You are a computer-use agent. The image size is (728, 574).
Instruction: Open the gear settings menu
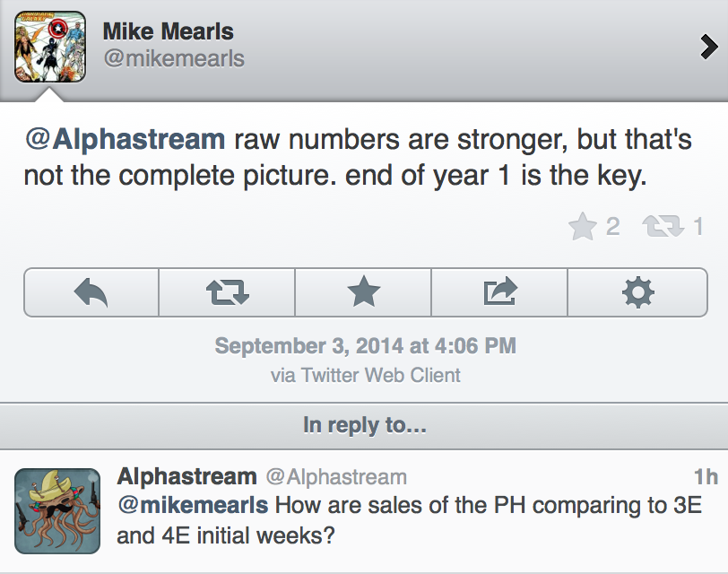(x=637, y=291)
